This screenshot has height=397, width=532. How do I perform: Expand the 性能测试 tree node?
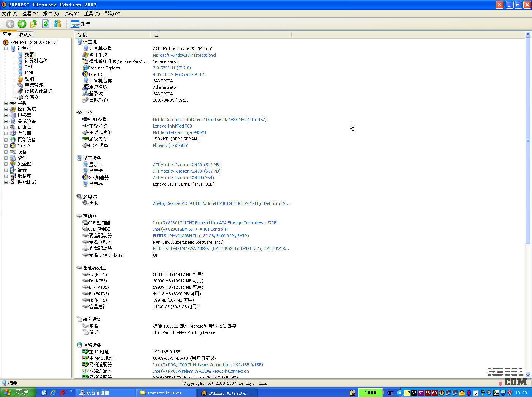(x=6, y=182)
